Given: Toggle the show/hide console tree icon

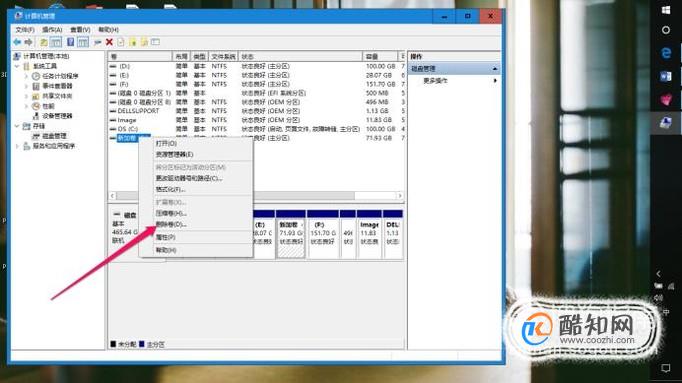Looking at the screenshot, I should (x=56, y=42).
